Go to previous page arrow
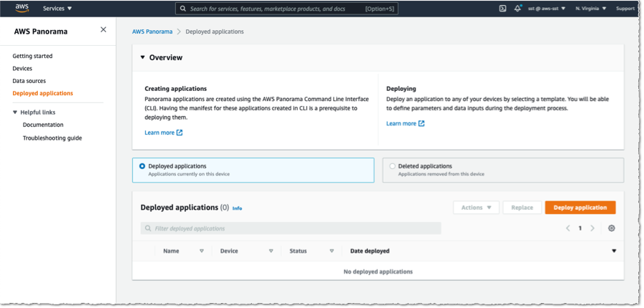This screenshot has height=308, width=644. point(568,228)
